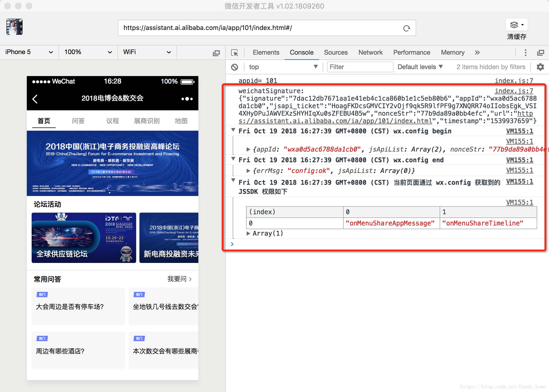Image resolution: width=549 pixels, height=392 pixels.
Task: Open the iPhone 5 device dropdown
Action: [x=29, y=52]
